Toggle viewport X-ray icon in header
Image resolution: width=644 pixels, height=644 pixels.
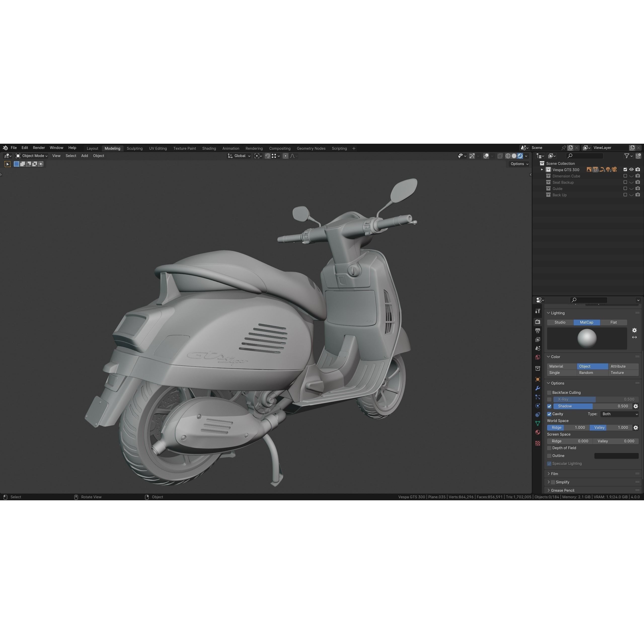click(x=500, y=156)
